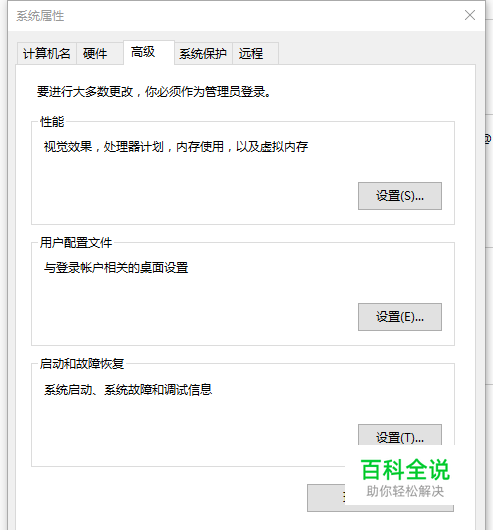This screenshot has height=530, width=493.
Task: Click the 视觉效果 performance description text
Action: coord(176,147)
